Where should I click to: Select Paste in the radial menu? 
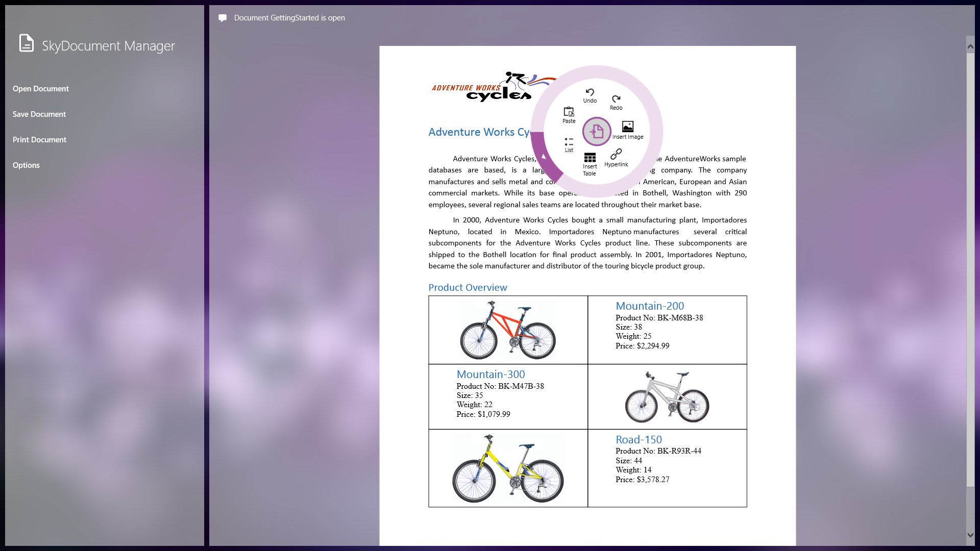click(x=569, y=115)
